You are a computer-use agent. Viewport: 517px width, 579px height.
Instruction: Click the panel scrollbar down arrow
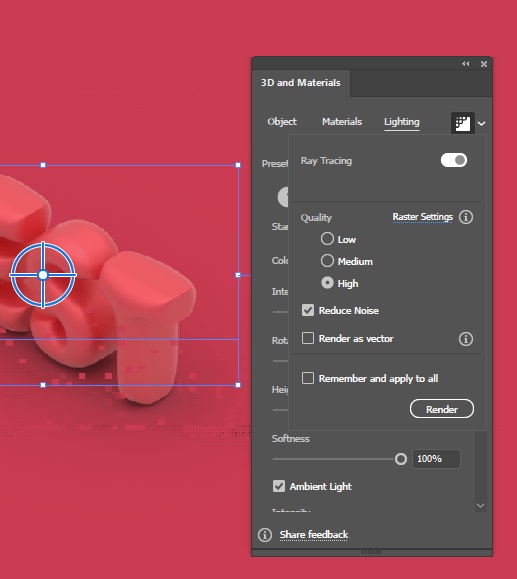click(x=480, y=506)
